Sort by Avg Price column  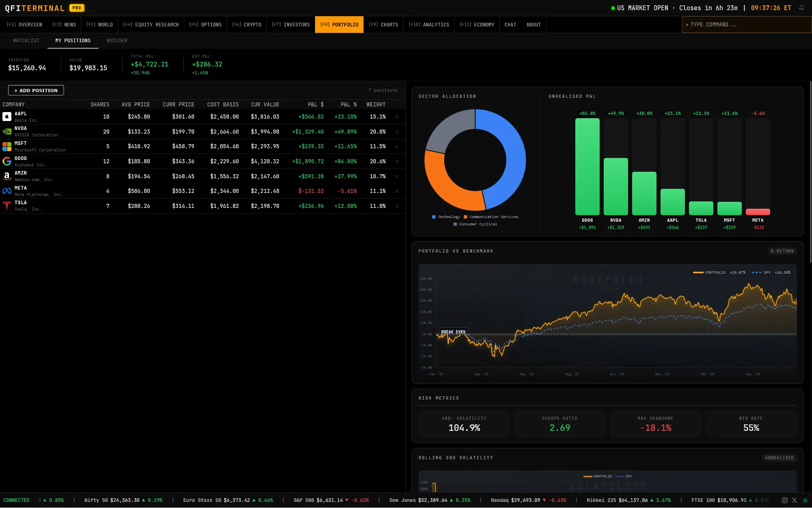point(136,105)
